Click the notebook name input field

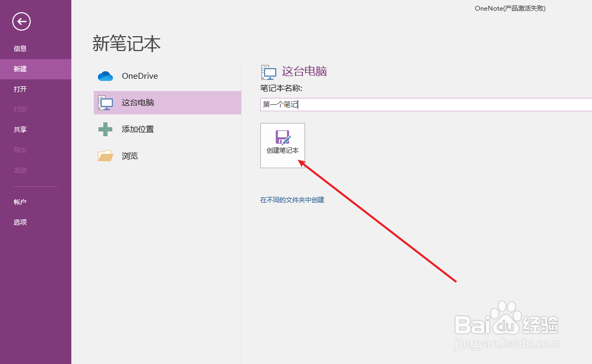click(426, 105)
